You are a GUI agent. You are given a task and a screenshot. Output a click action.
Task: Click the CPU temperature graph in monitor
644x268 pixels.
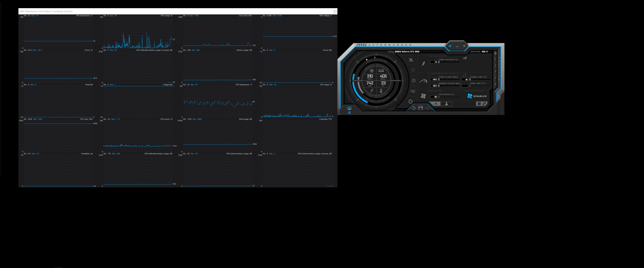pyautogui.click(x=218, y=101)
